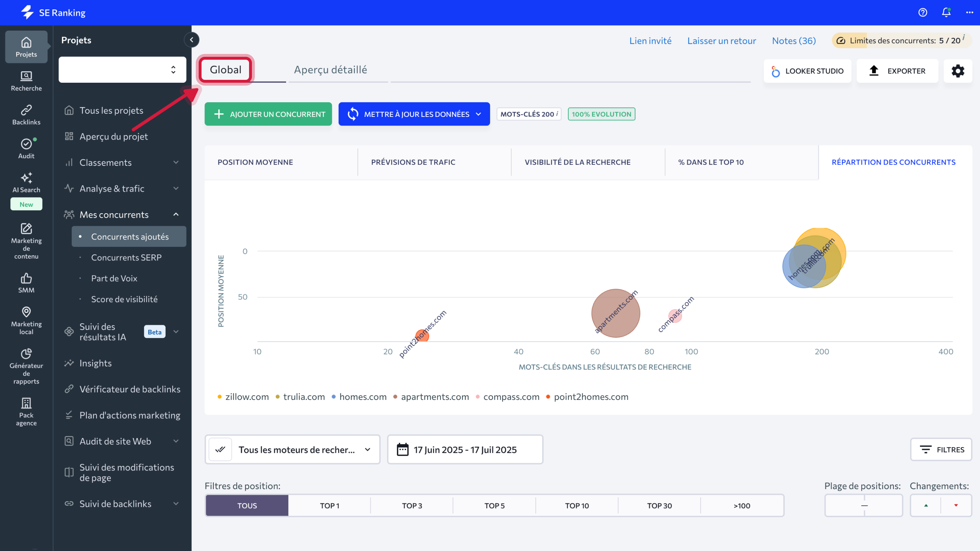Click the Exporter button
980x551 pixels.
click(898, 71)
